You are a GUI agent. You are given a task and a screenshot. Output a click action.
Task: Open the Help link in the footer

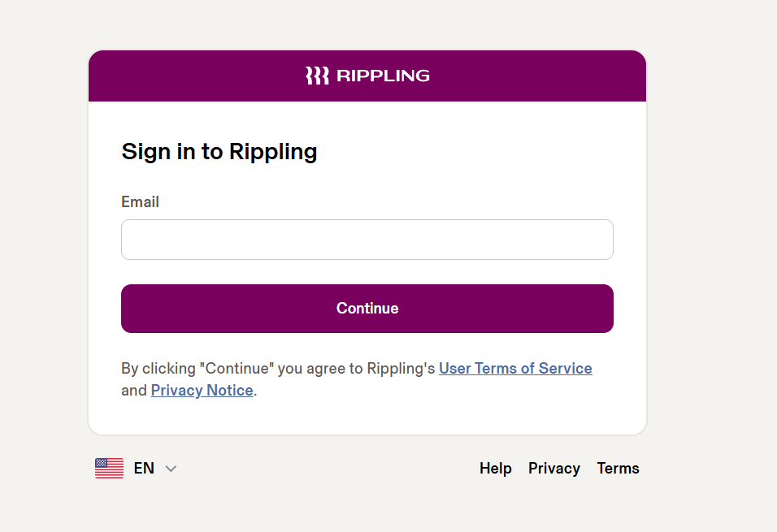click(x=496, y=468)
